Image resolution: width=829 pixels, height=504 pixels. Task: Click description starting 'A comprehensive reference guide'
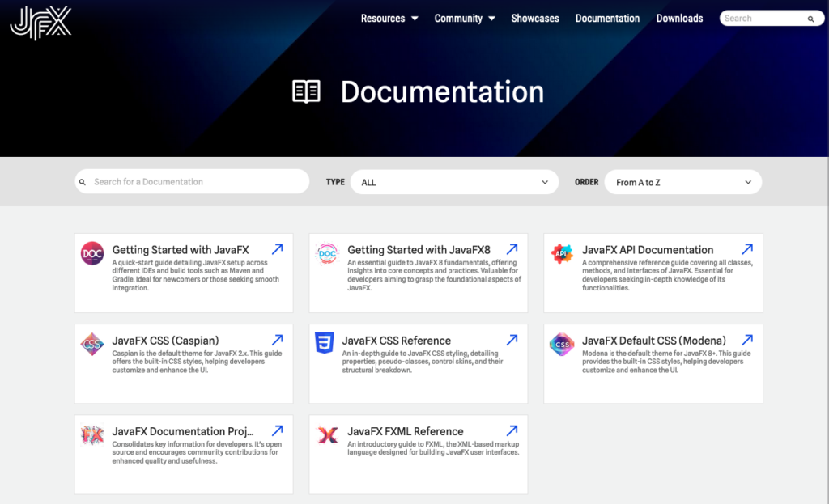[667, 275]
